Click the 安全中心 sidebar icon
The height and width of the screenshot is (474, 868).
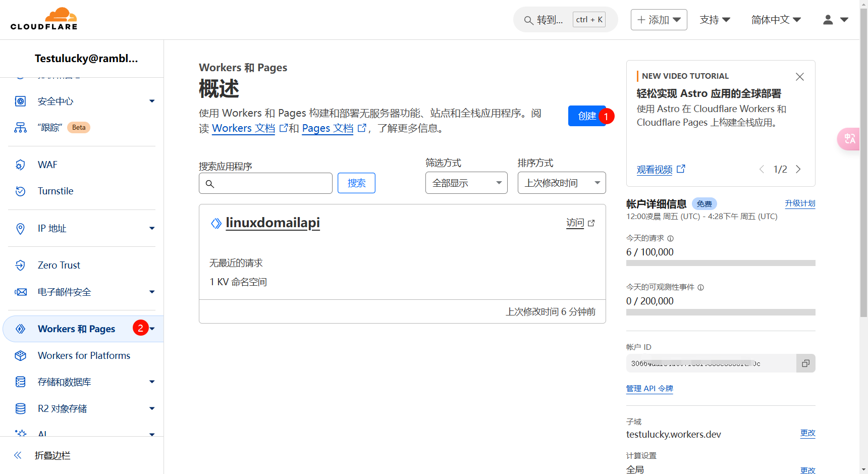point(20,101)
